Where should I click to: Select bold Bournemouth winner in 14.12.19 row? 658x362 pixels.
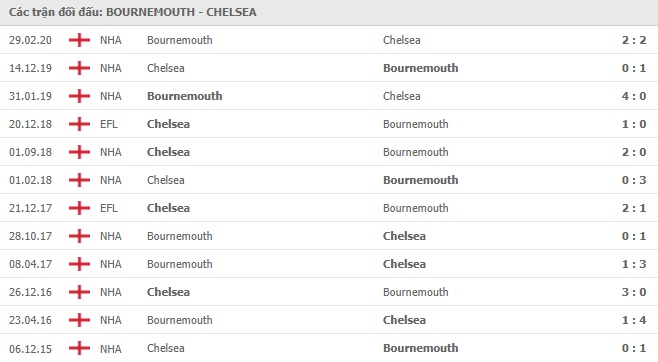[420, 68]
